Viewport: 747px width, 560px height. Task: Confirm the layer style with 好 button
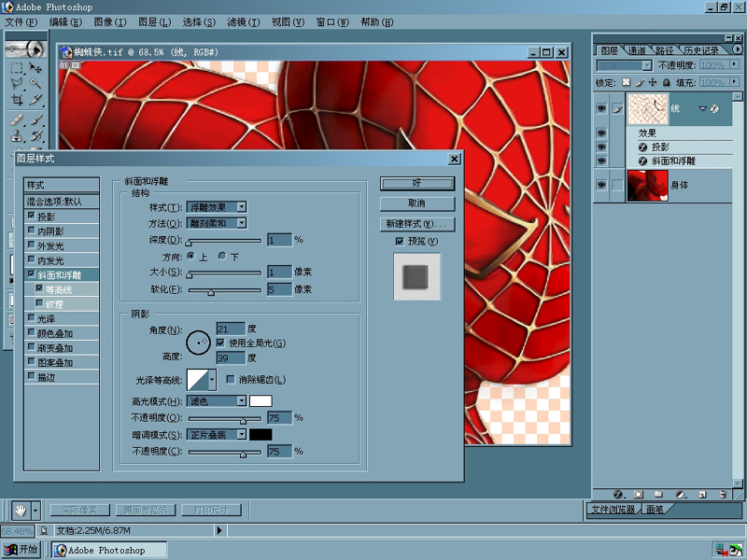(417, 183)
